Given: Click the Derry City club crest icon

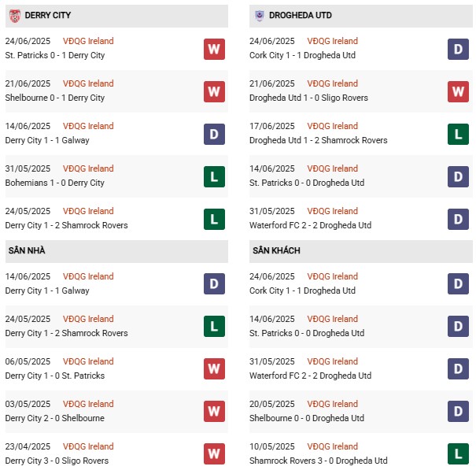Looking at the screenshot, I should pyautogui.click(x=15, y=16).
